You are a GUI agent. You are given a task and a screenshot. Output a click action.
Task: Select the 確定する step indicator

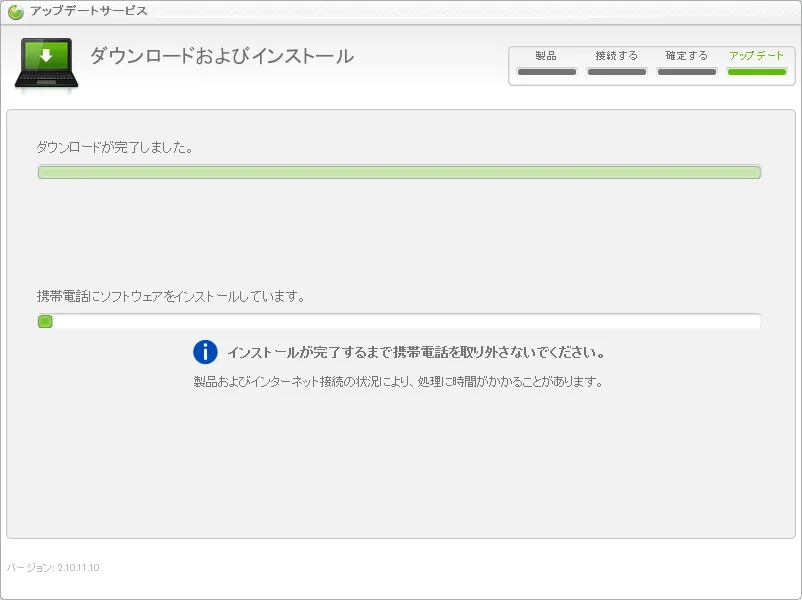tap(686, 57)
